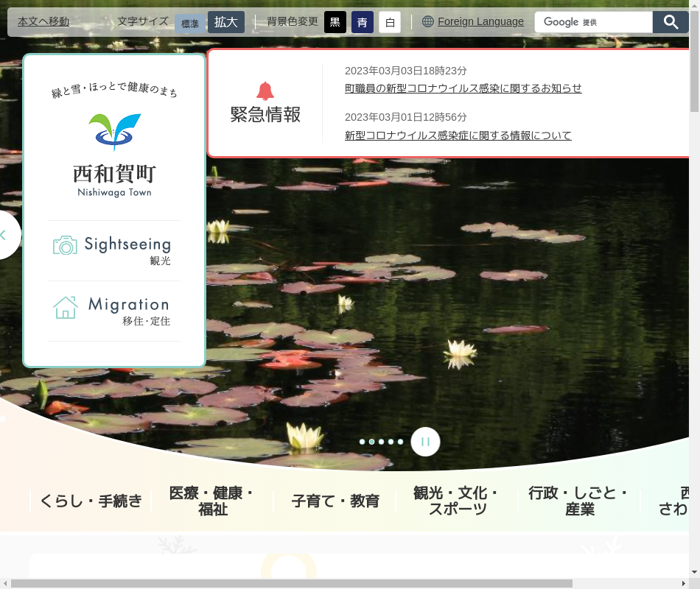Select the second slideshow dot
This screenshot has width=700, height=589.
coord(371,442)
